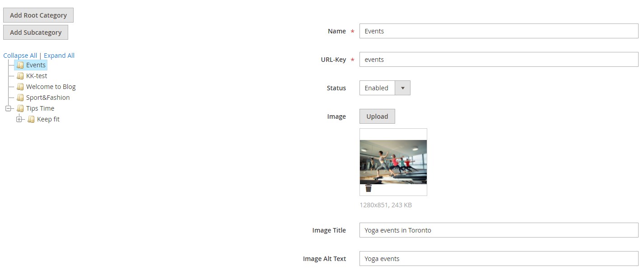
Task: Click the Welcome to Blog folder icon
Action: 20,87
